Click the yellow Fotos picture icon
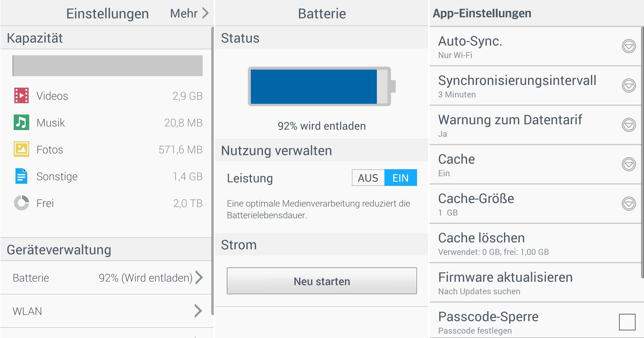 (x=21, y=149)
